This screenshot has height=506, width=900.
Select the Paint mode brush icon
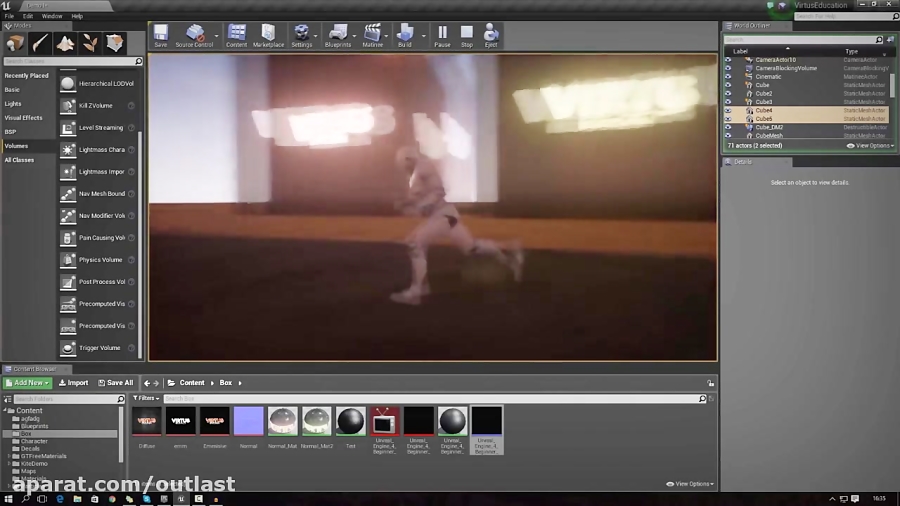[x=40, y=43]
